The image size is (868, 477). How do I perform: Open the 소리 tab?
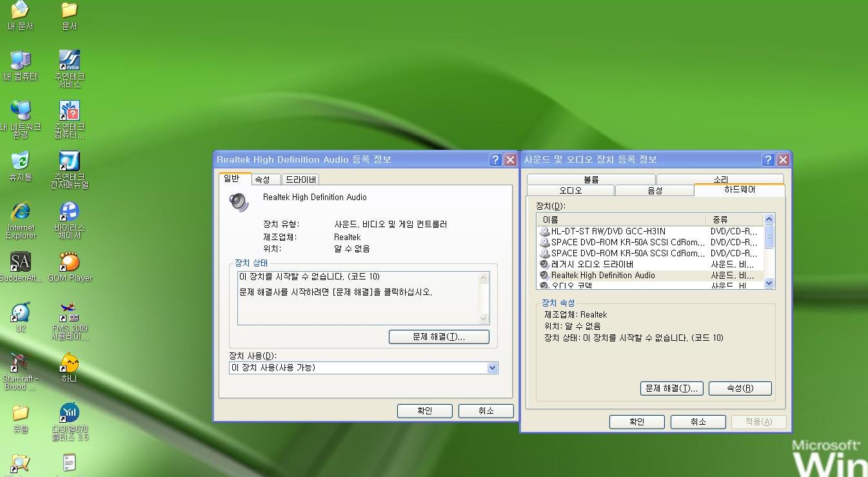(x=720, y=179)
